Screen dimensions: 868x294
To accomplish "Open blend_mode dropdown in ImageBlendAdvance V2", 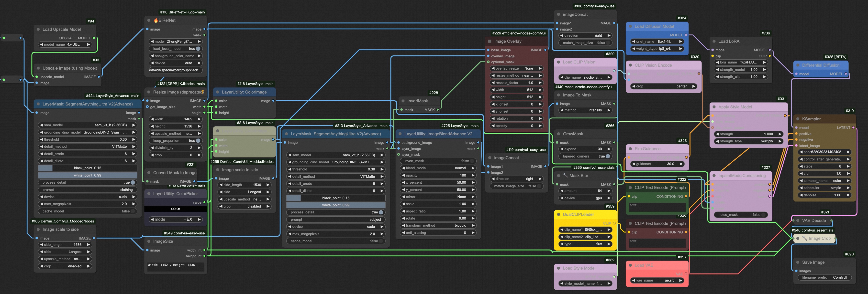I will coord(438,168).
